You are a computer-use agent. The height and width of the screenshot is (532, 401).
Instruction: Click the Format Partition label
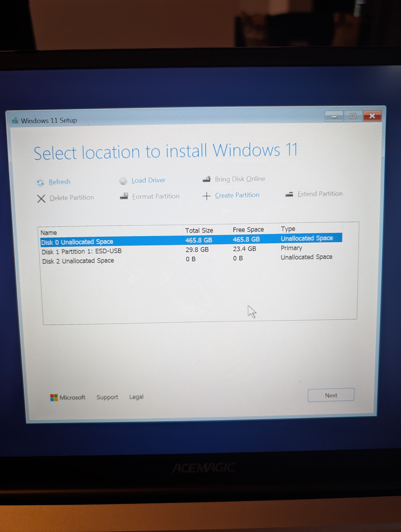[x=156, y=197]
